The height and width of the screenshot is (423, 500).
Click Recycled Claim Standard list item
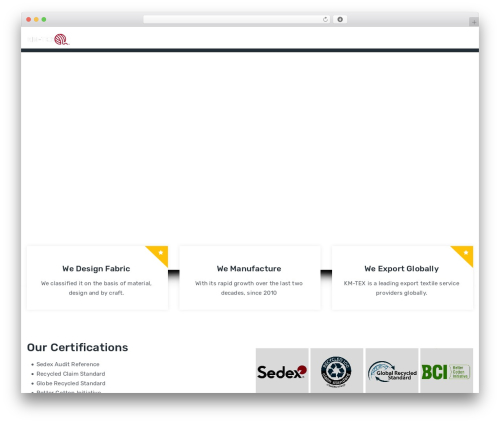pyautogui.click(x=71, y=374)
